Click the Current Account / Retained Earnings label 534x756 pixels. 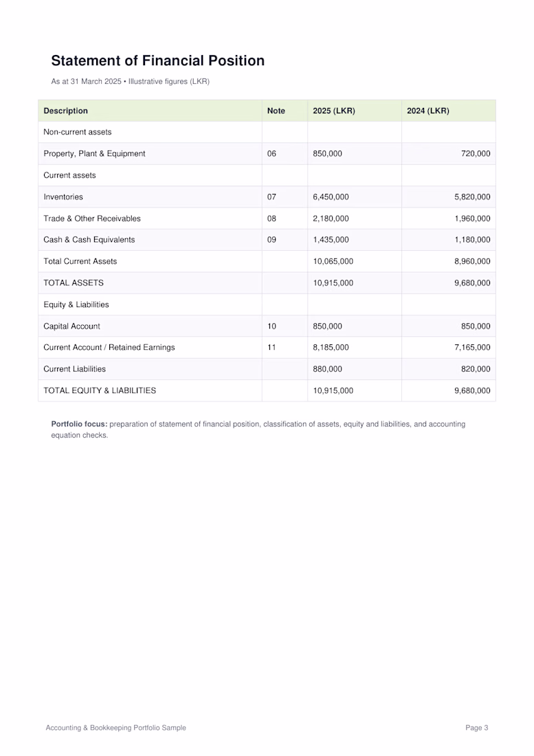109,348
